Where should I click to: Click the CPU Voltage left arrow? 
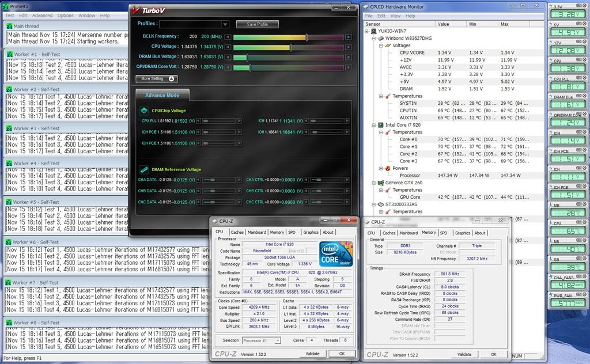pos(228,47)
